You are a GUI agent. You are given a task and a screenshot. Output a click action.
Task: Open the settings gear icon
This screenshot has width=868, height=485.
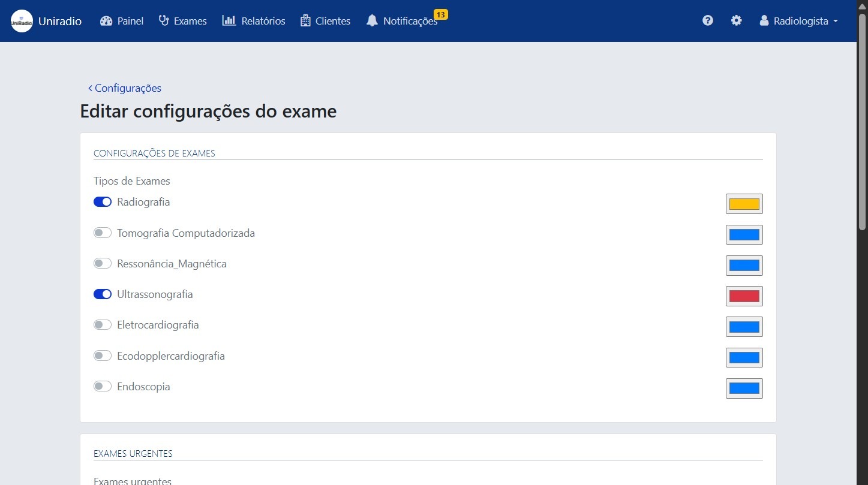tap(736, 20)
